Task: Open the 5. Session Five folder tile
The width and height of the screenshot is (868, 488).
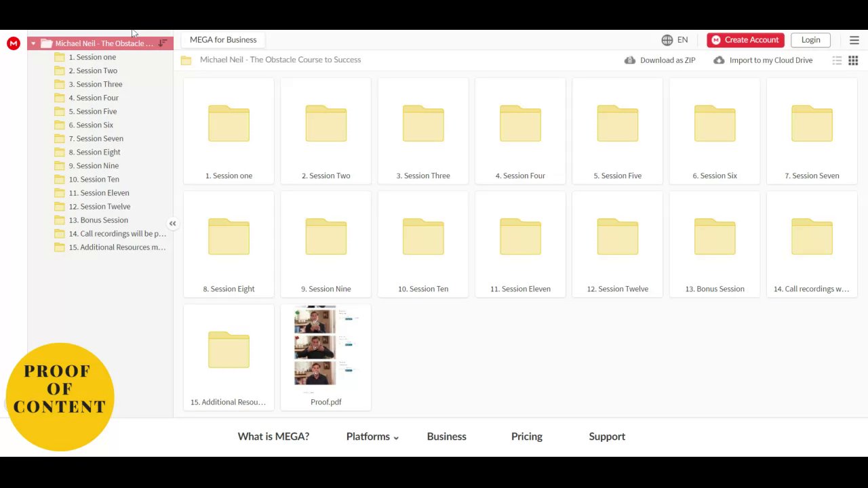Action: point(617,131)
